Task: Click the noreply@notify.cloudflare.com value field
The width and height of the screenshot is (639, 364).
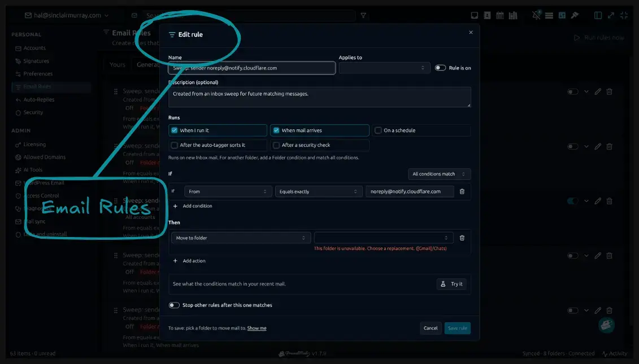Action: 410,191
